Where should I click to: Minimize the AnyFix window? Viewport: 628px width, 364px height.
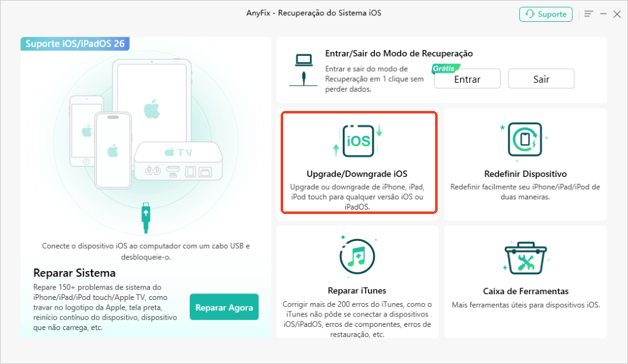coord(603,14)
